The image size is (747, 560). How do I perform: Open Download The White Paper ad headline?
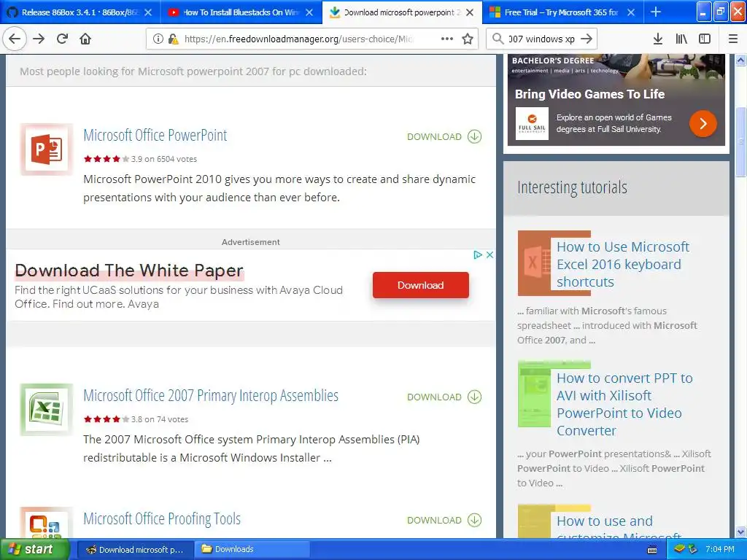coord(129,271)
